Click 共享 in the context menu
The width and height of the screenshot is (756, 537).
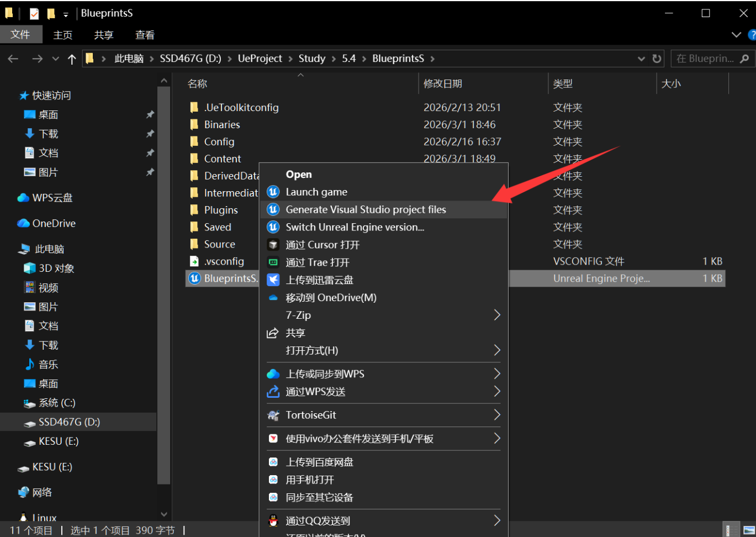[x=384, y=333]
